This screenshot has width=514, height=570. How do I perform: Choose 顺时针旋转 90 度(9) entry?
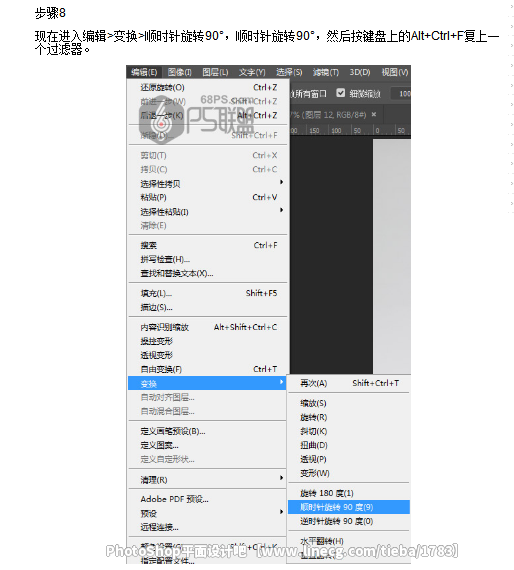[x=349, y=507]
